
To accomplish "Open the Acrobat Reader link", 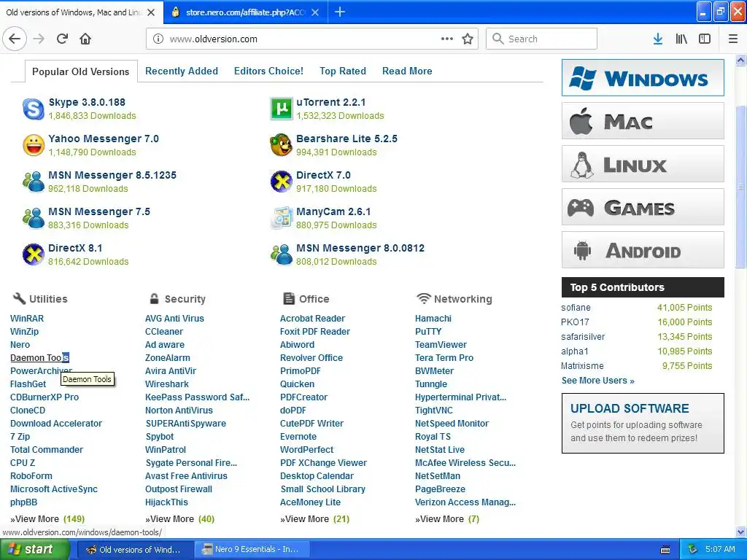I will tap(312, 319).
